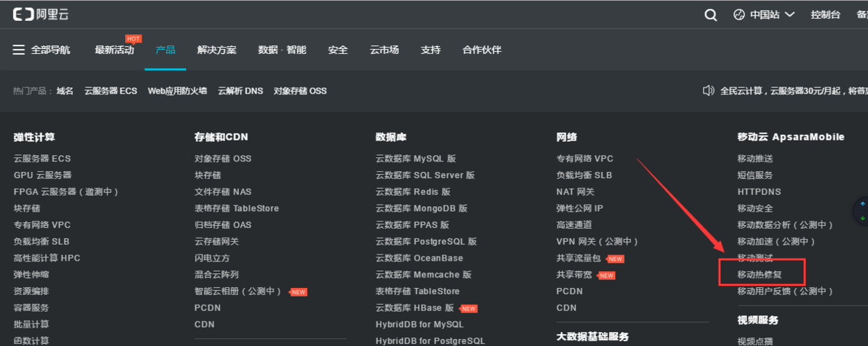
Task: Open 对象存储 OSS under 存储和CDN
Action: tap(223, 159)
